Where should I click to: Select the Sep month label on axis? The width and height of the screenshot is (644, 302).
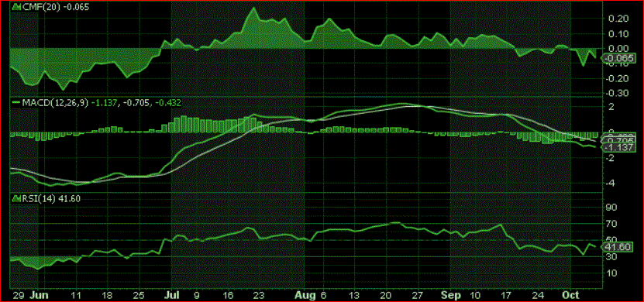tap(453, 295)
